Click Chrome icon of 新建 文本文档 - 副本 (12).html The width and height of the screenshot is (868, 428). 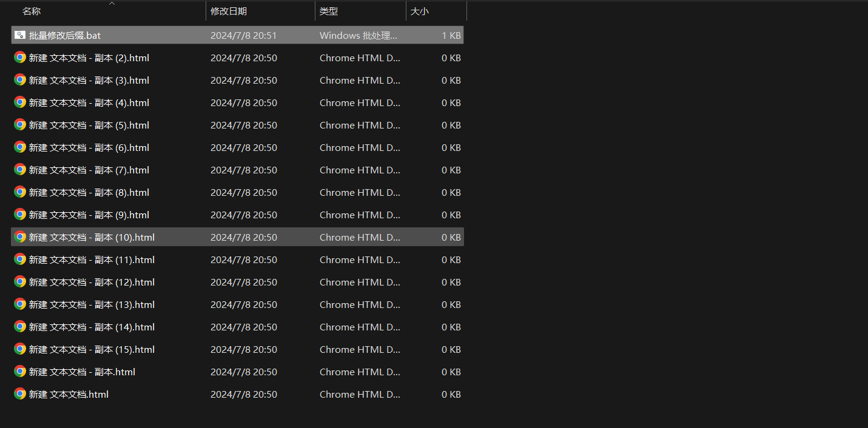point(20,282)
